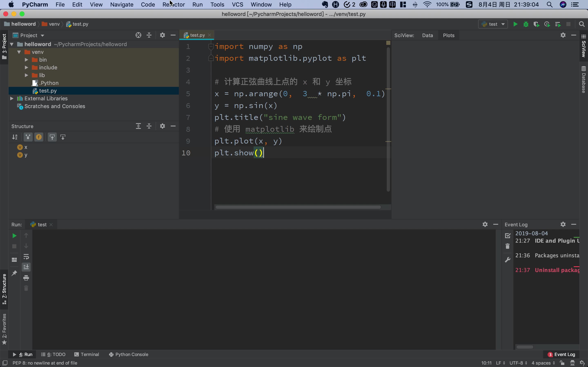Click trash icon in the Event Log panel
The image size is (588, 367).
tap(508, 246)
